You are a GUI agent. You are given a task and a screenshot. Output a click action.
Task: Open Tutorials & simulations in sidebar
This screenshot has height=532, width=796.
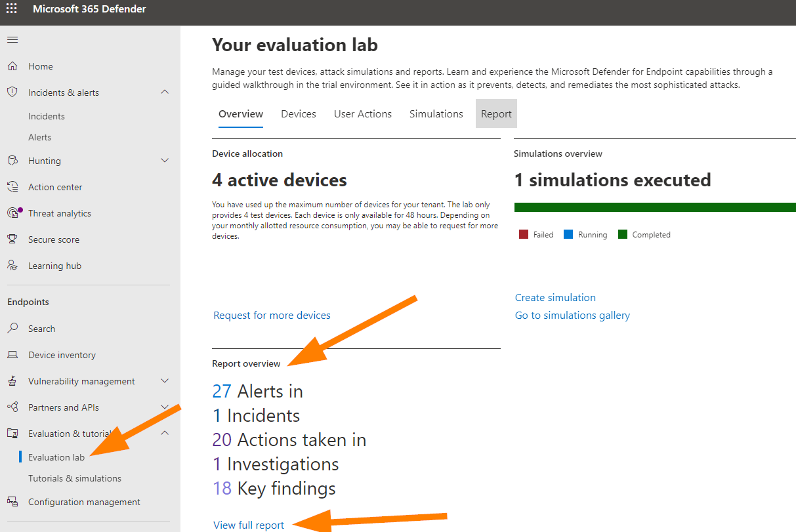coord(75,478)
